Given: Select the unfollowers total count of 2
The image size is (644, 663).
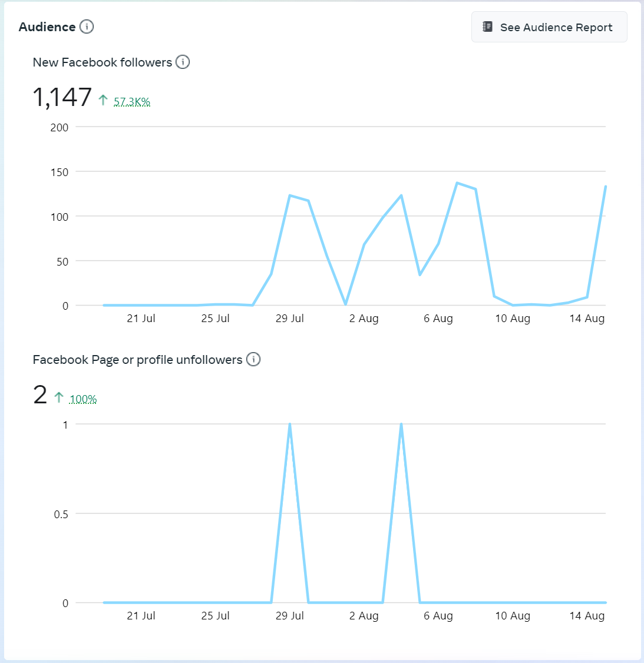Looking at the screenshot, I should (40, 395).
